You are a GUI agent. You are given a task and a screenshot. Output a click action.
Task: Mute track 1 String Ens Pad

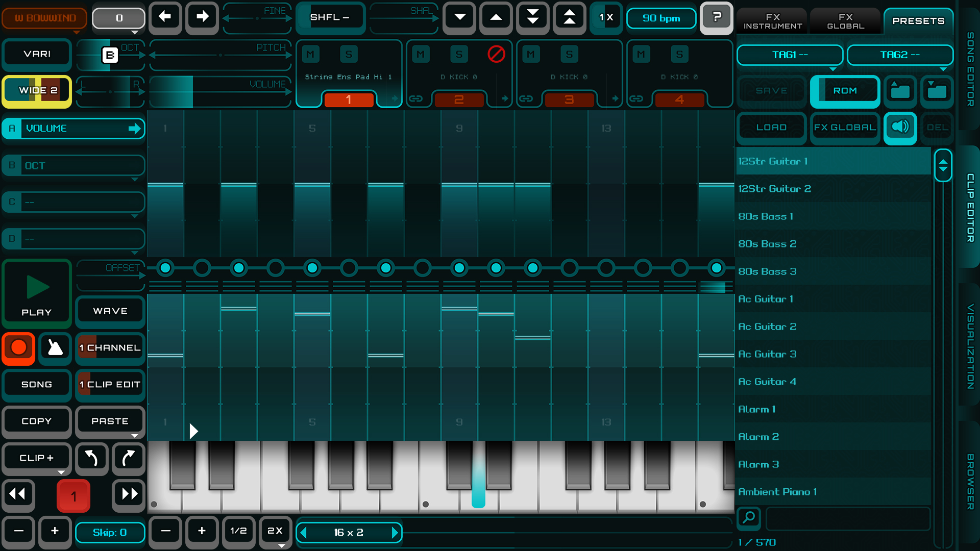click(x=310, y=54)
